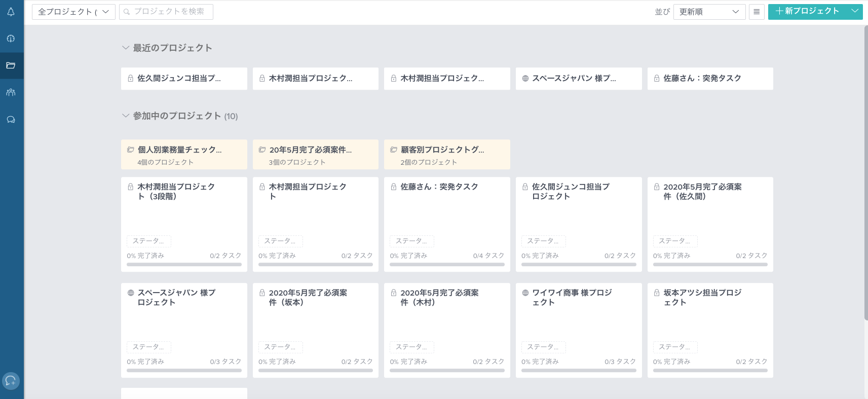This screenshot has height=399, width=868.
Task: Click the lock icon on 2020年5月完了必須案件（木村） card
Action: point(394,293)
